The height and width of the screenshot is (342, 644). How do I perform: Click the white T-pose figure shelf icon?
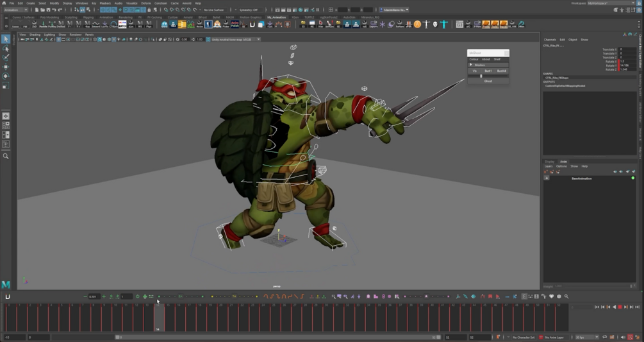pyautogui.click(x=426, y=24)
